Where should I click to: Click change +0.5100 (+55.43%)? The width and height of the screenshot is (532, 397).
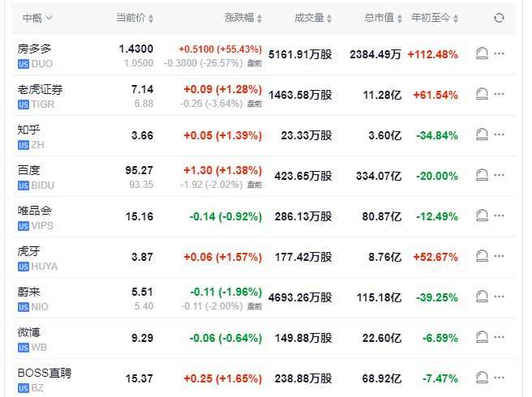(x=221, y=49)
